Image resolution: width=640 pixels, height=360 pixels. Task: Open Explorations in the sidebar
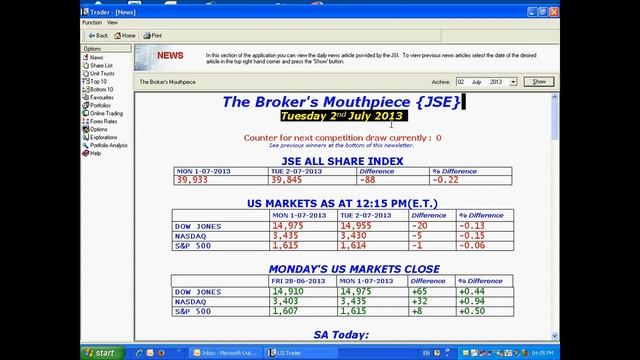point(100,137)
